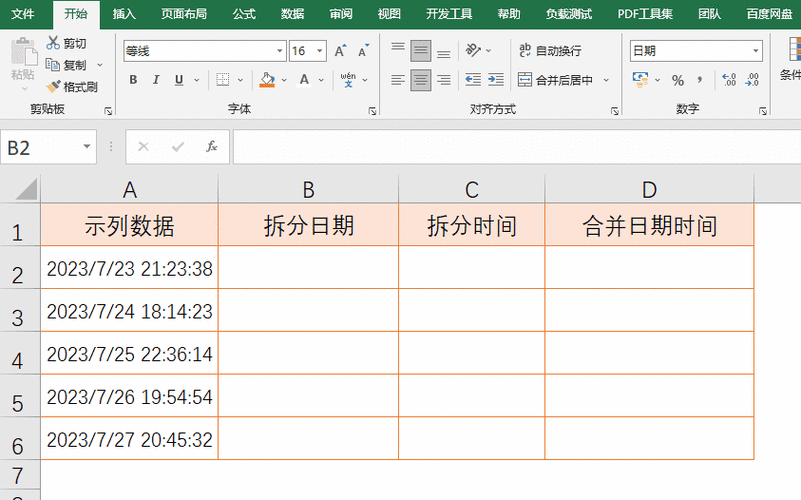Apply percent style format
801x500 pixels.
[678, 80]
